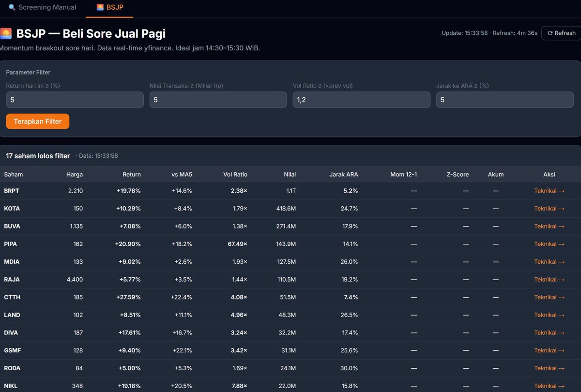Select the MDIA ticker cell

coord(12,262)
